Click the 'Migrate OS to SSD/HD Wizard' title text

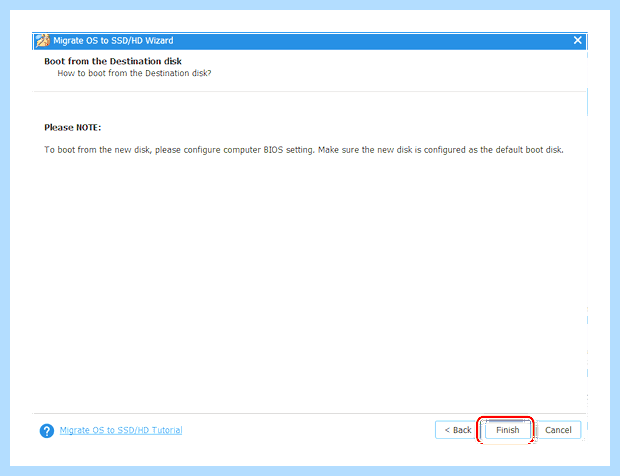click(x=113, y=41)
